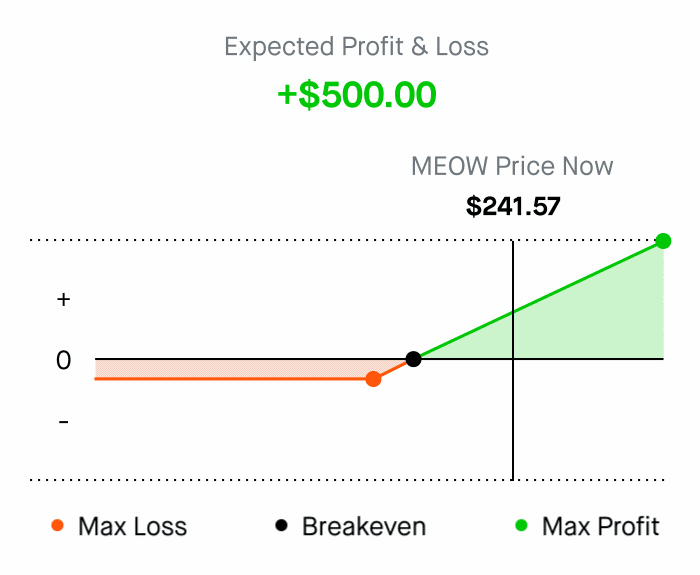Click the black dot in the legend
700x575 pixels.
[281, 526]
